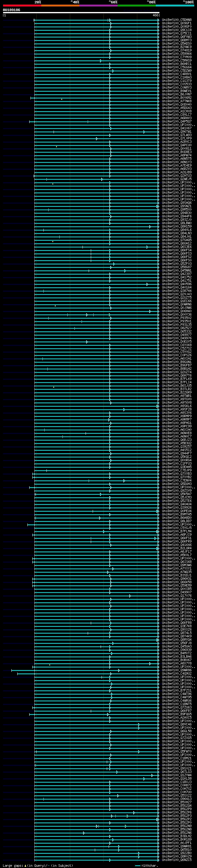197x868 pixels.
Task: Select hit label UniRef100_Q1ZYW4
Action: point(177,775)
